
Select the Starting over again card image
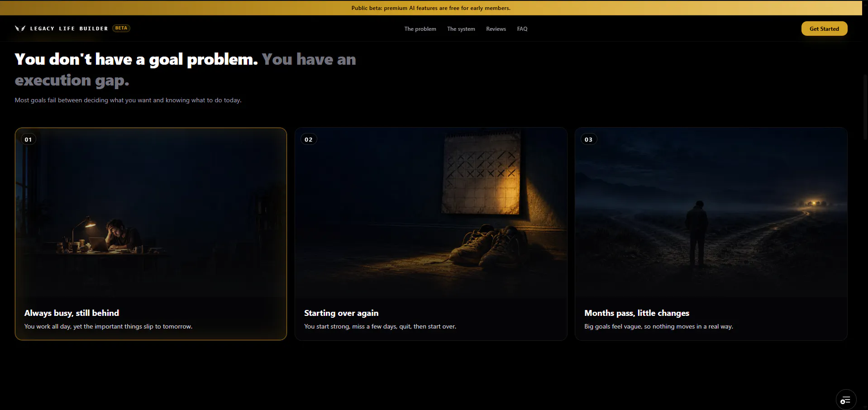tap(431, 213)
